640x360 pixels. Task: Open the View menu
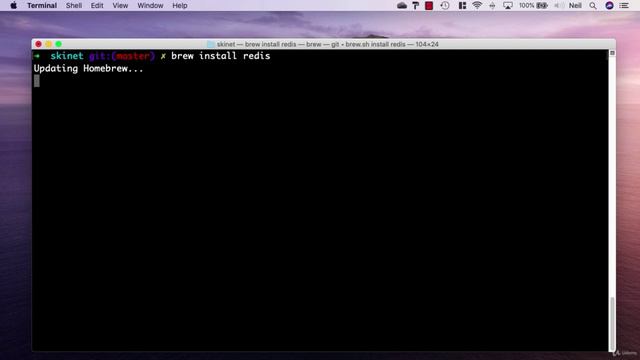(x=120, y=5)
